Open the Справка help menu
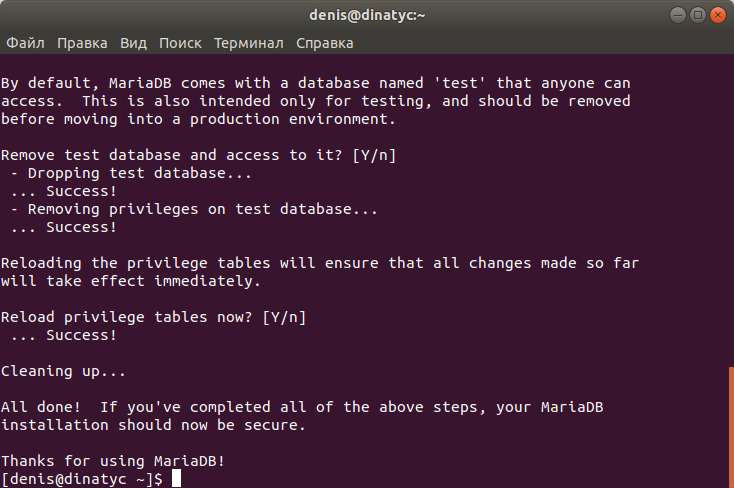The height and width of the screenshot is (488, 734). tap(325, 43)
